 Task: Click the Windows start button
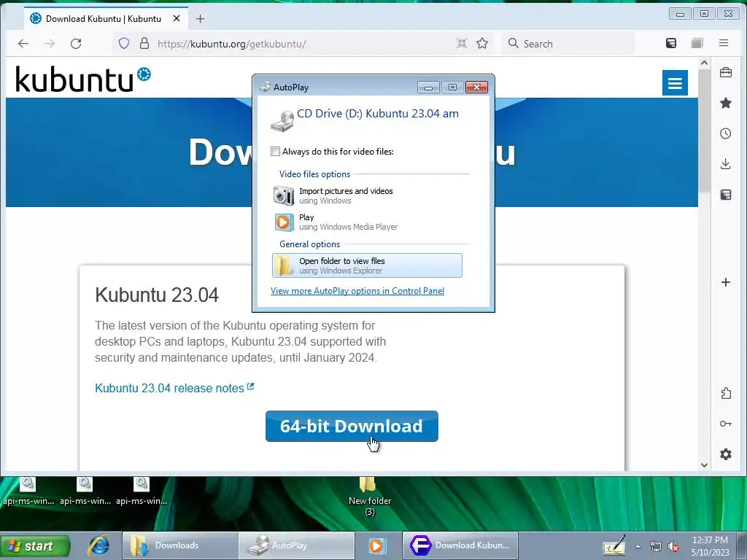[35, 545]
